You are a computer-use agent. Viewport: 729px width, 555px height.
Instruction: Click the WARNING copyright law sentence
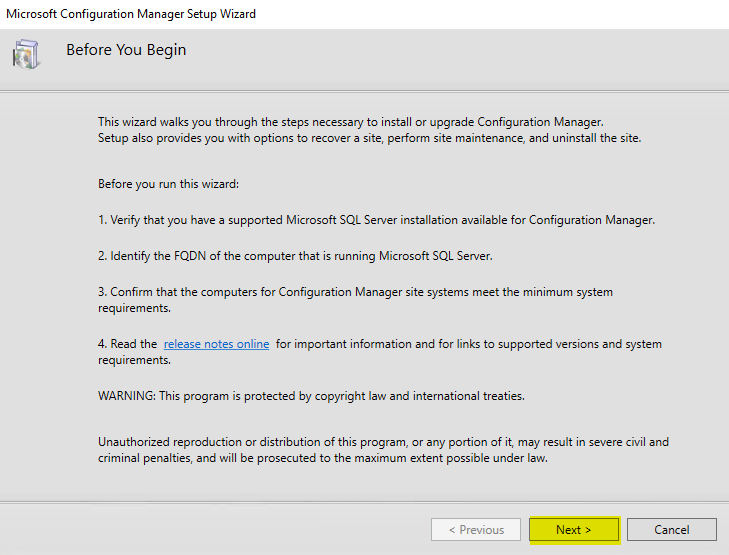(311, 395)
